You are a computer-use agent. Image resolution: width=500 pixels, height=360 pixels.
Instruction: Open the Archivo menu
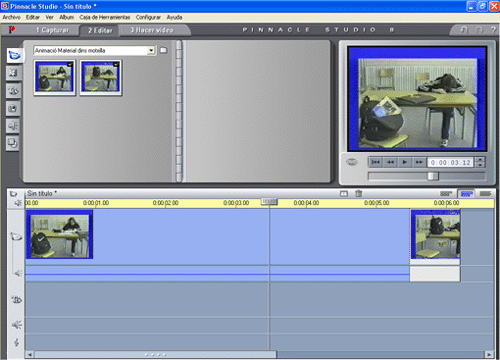pos(12,17)
